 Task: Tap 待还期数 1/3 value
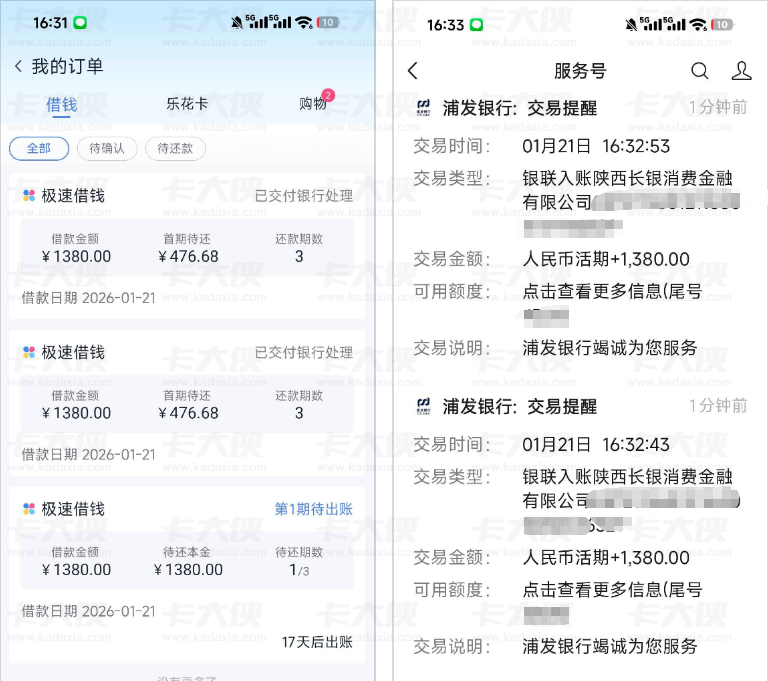click(299, 570)
